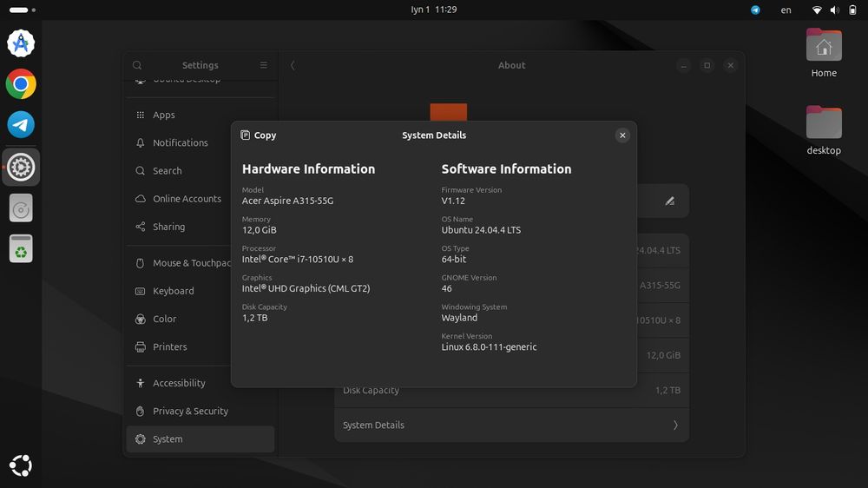Click the Printers icon in sidebar
The height and width of the screenshot is (488, 868).
pos(140,346)
